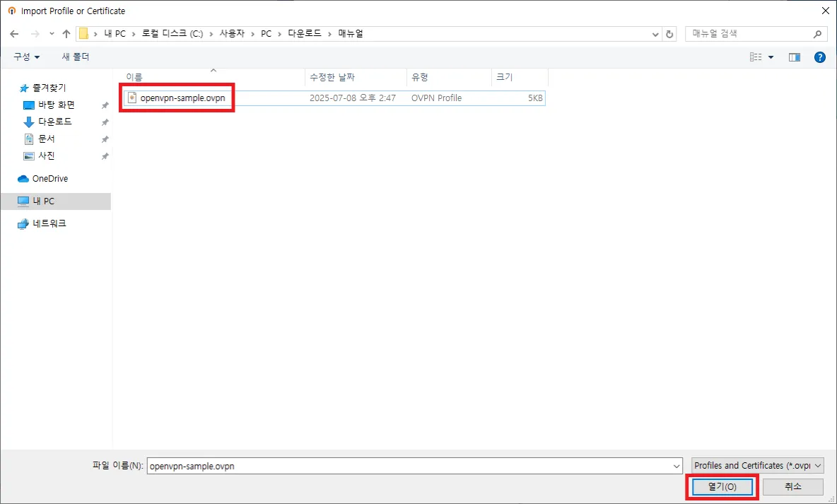Click the search magnifier in 매뉴얼 검색 box

click(817, 33)
